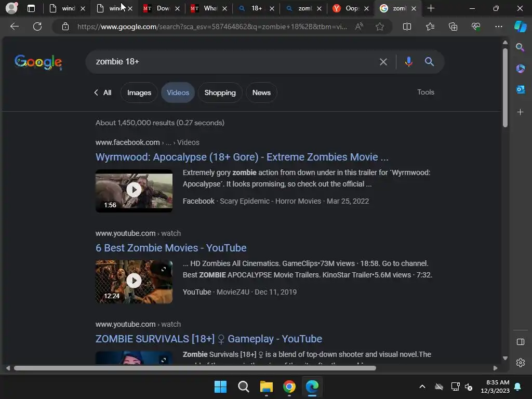Show hidden tray icons chevron
This screenshot has height=399, width=532.
[422, 387]
